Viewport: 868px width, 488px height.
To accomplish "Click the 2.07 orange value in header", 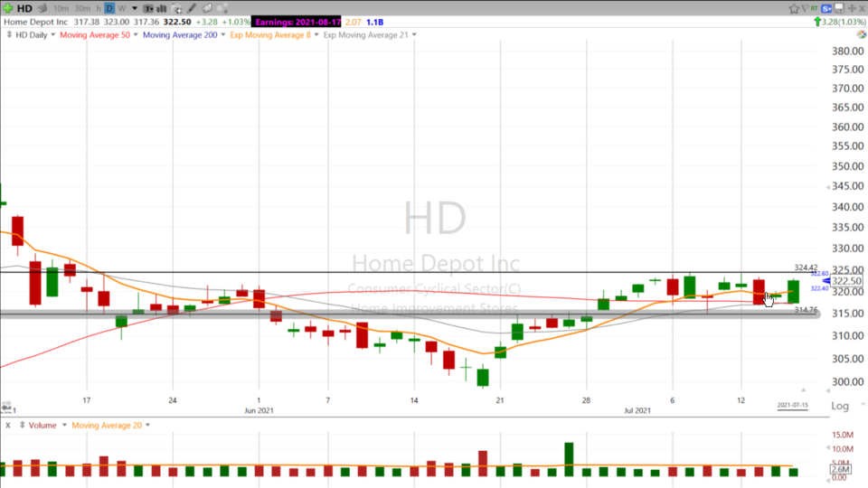I will tap(353, 22).
